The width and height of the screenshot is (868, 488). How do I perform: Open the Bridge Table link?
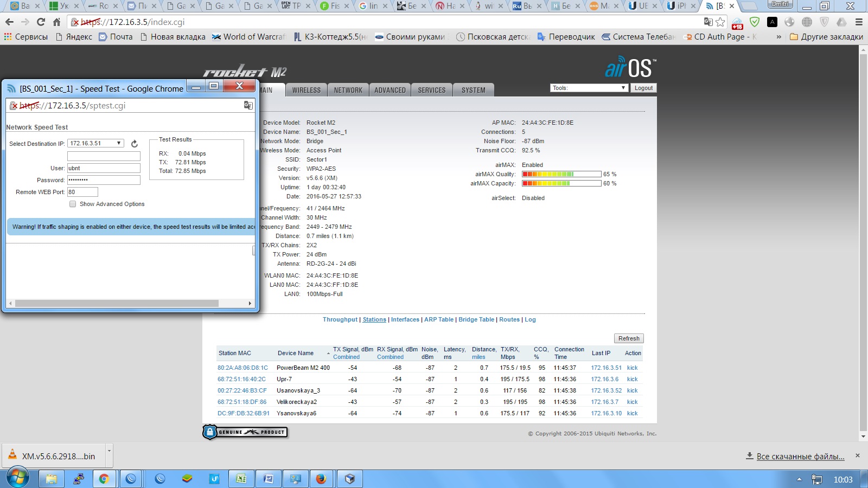coord(476,319)
